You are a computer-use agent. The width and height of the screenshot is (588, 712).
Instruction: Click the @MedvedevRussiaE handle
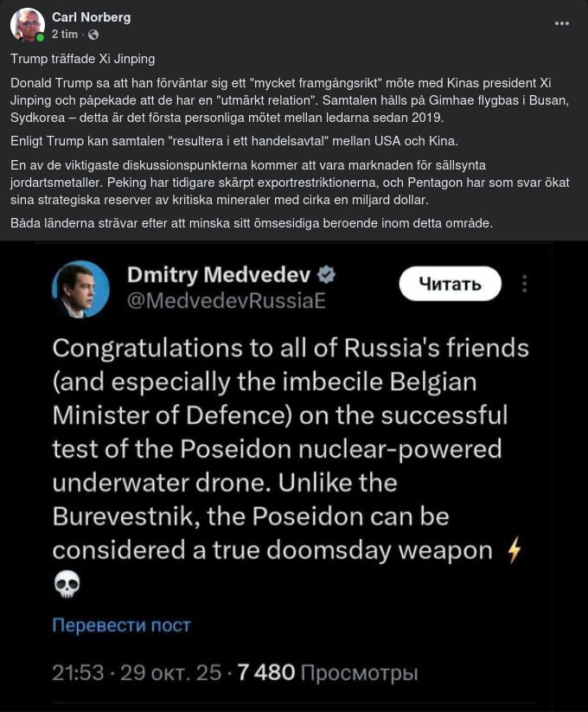226,301
